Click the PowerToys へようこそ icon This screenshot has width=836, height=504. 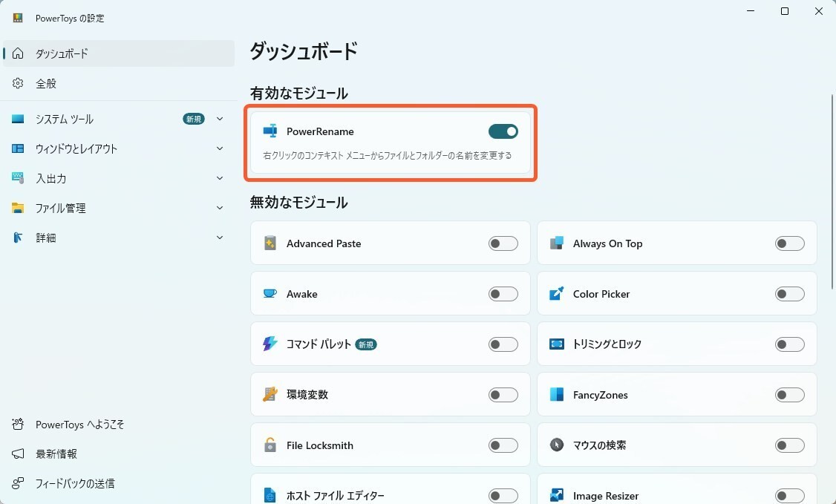pos(18,424)
